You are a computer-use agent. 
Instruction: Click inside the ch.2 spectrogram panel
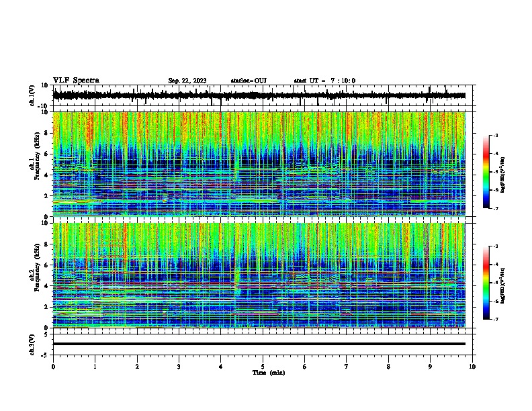pos(259,275)
